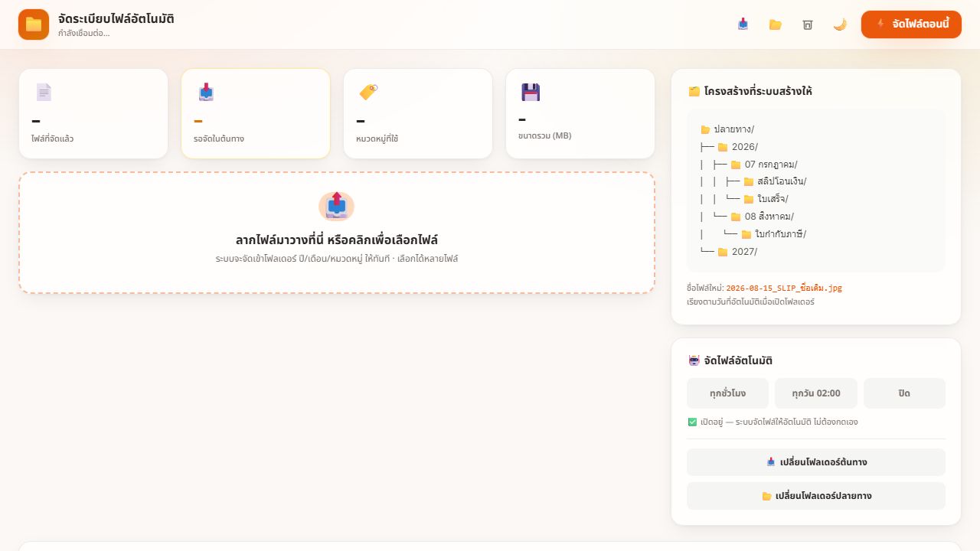Select the 2027/ folder in tree
980x551 pixels.
(738, 252)
